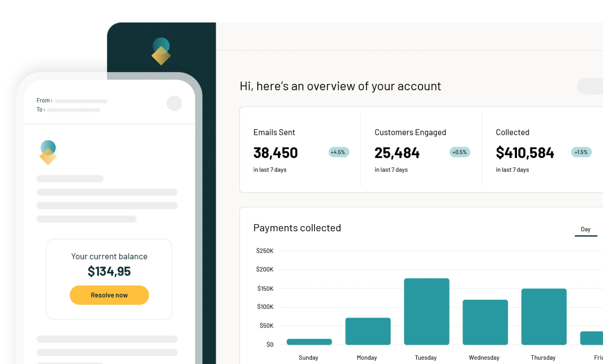Switch to the Day tab
The width and height of the screenshot is (603, 364).
586,230
